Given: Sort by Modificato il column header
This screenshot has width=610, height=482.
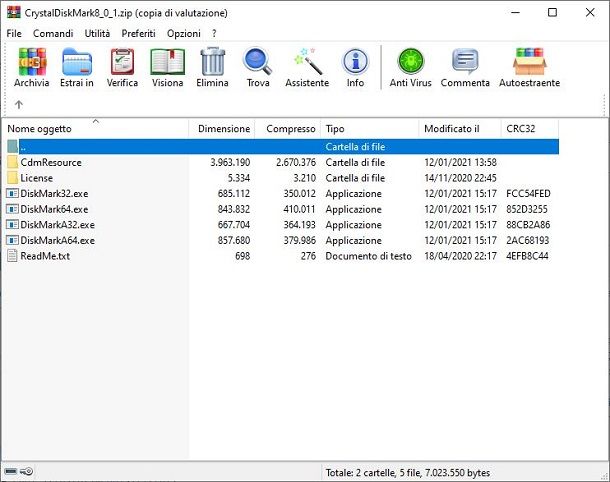Looking at the screenshot, I should point(460,129).
